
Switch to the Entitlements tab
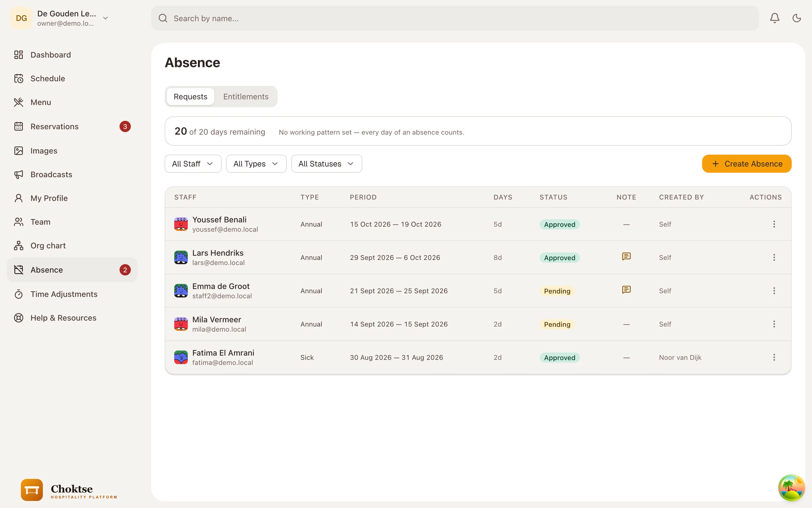tap(246, 97)
